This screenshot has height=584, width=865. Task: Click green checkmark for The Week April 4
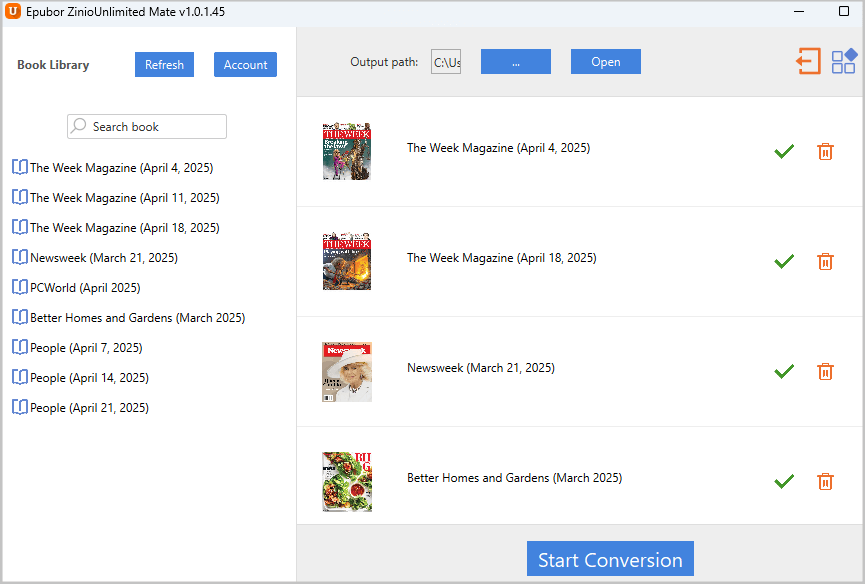click(x=784, y=151)
